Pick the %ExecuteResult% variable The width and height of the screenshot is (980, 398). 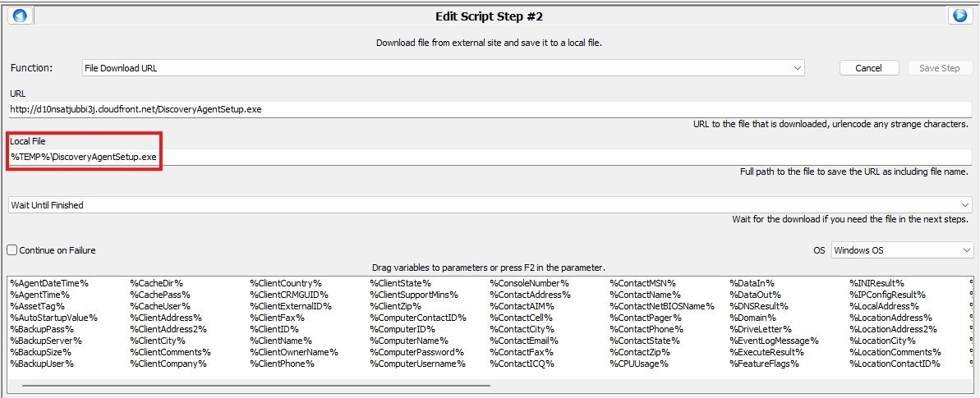(x=766, y=352)
